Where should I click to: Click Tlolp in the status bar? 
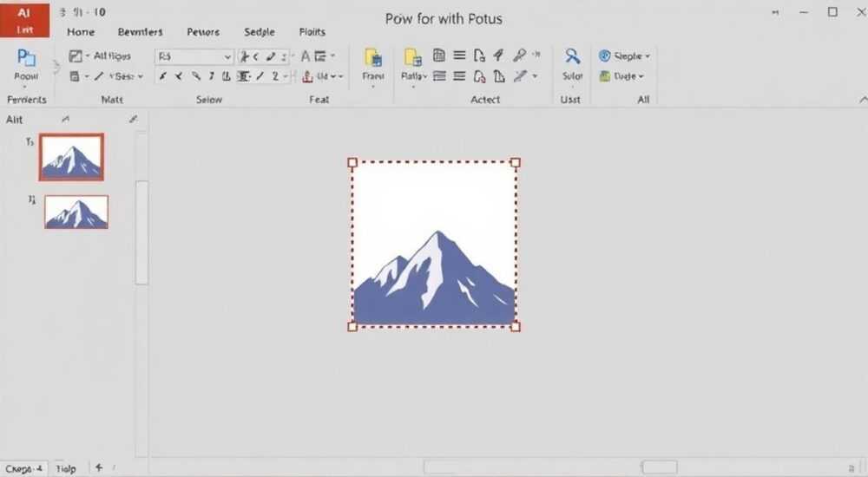(x=66, y=468)
